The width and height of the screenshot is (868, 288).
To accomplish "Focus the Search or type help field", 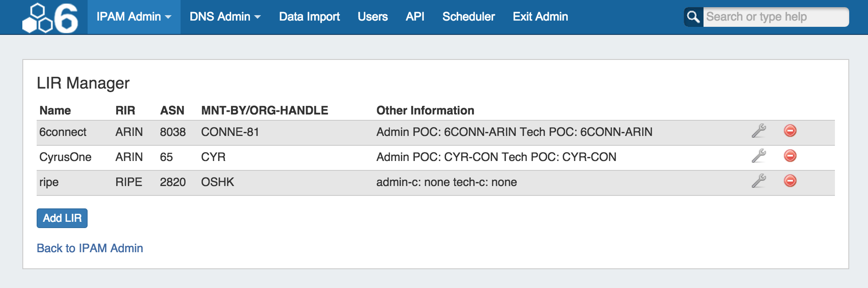I will pyautogui.click(x=775, y=17).
